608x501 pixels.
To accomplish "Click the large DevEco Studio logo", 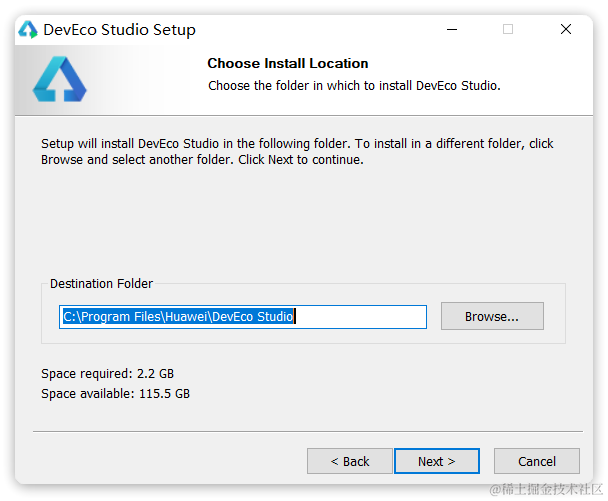I will pyautogui.click(x=59, y=79).
